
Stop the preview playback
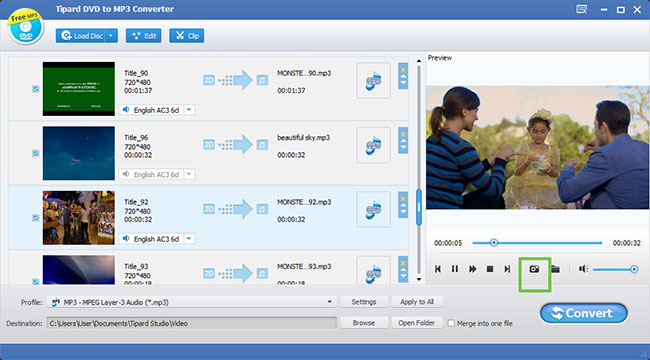[x=490, y=269]
